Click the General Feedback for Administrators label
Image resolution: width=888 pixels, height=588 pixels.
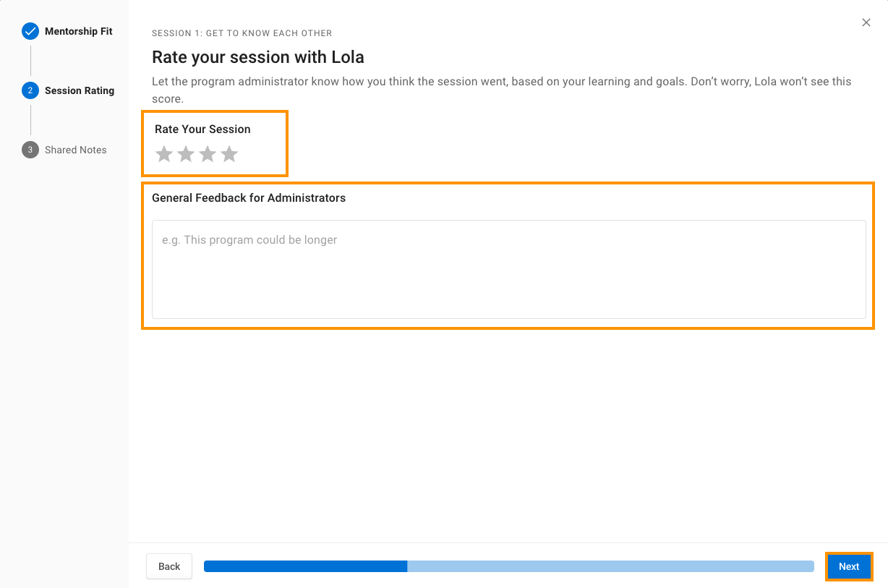249,197
